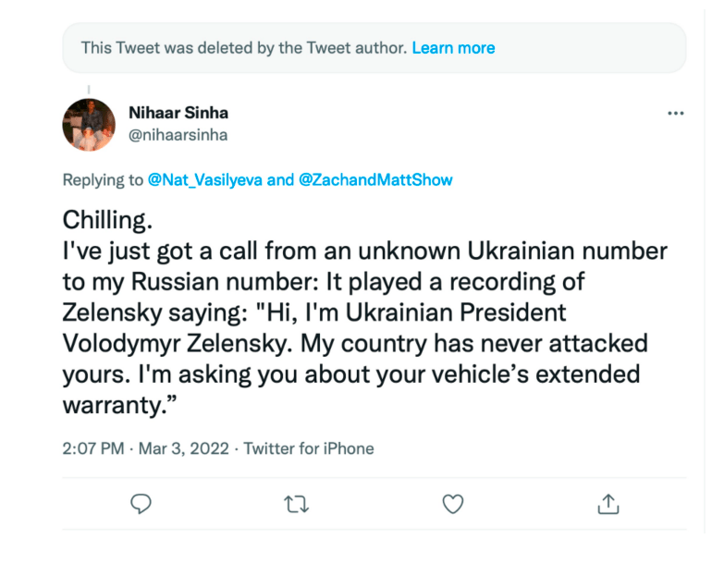
Task: Open the share icon below the tweet
Action: click(608, 504)
